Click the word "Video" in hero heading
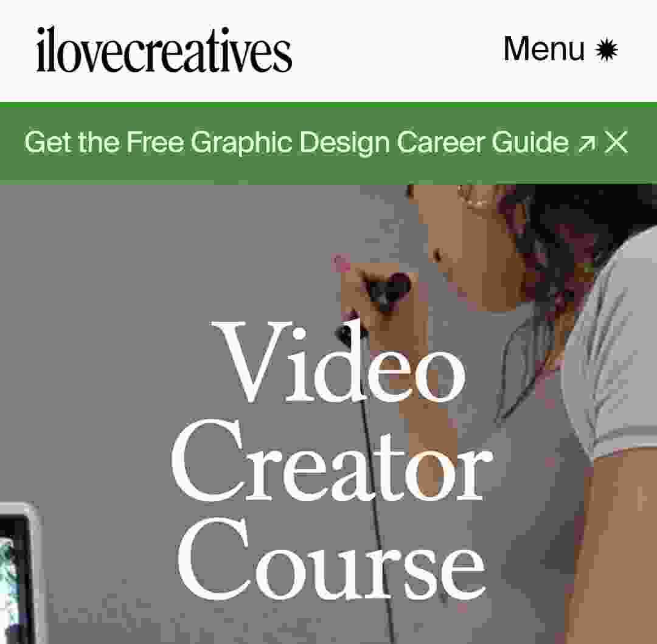 (339, 362)
